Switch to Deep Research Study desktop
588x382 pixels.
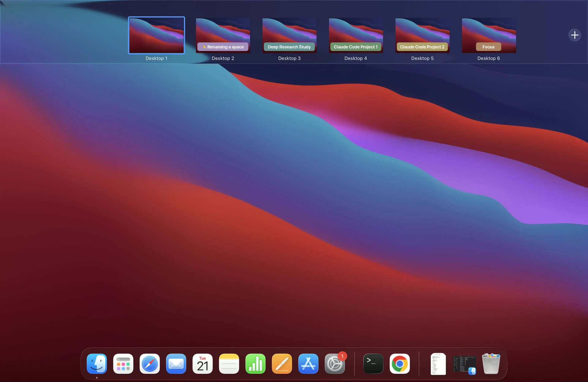click(x=289, y=35)
